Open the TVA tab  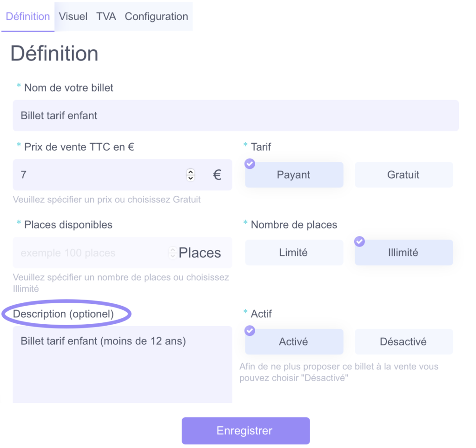(x=106, y=16)
